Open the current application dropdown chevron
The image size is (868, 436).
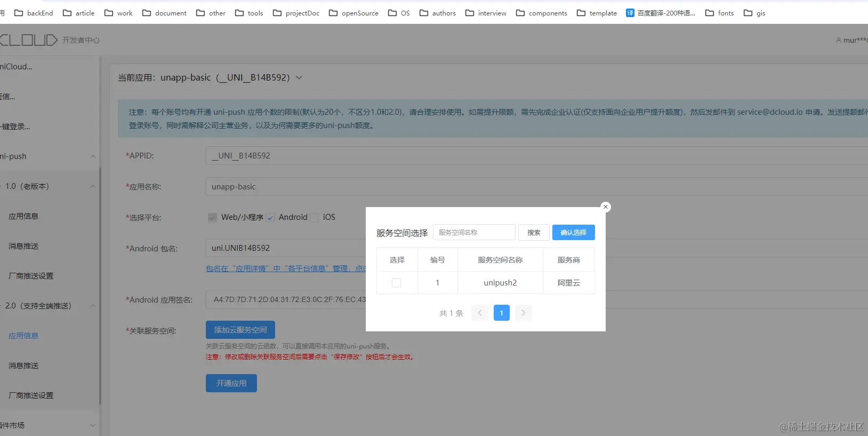(299, 77)
